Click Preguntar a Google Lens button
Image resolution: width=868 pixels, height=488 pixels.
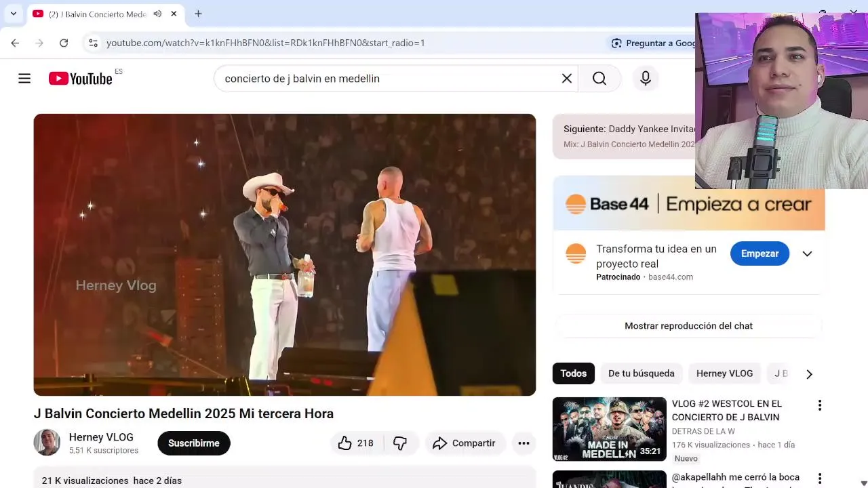click(654, 43)
